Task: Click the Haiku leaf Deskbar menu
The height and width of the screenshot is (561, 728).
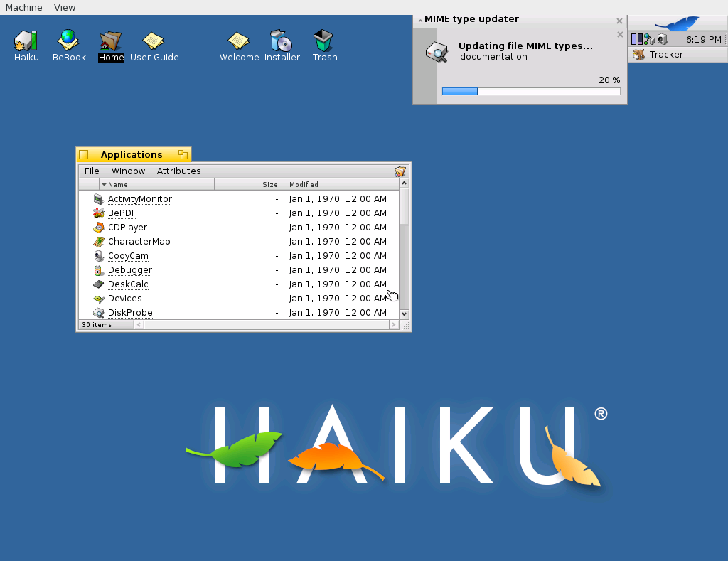Action: [678, 23]
